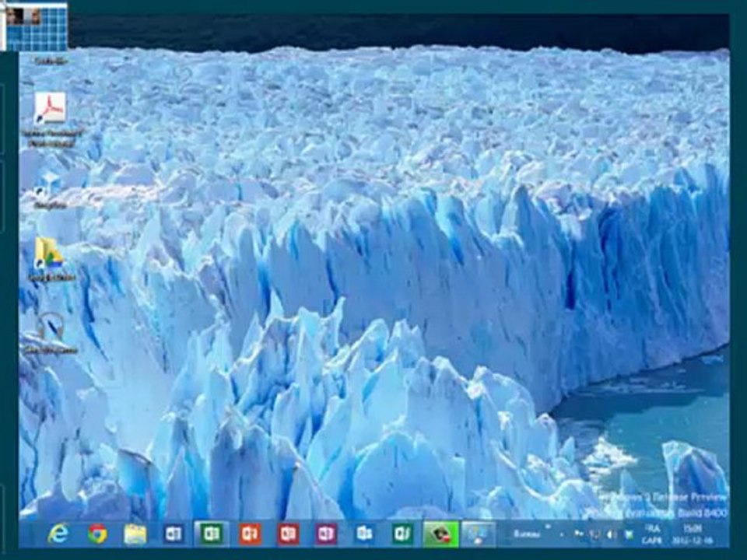This screenshot has height=560, width=747.
Task: Switch to the green-highlighted taskbar app
Action: point(440,534)
